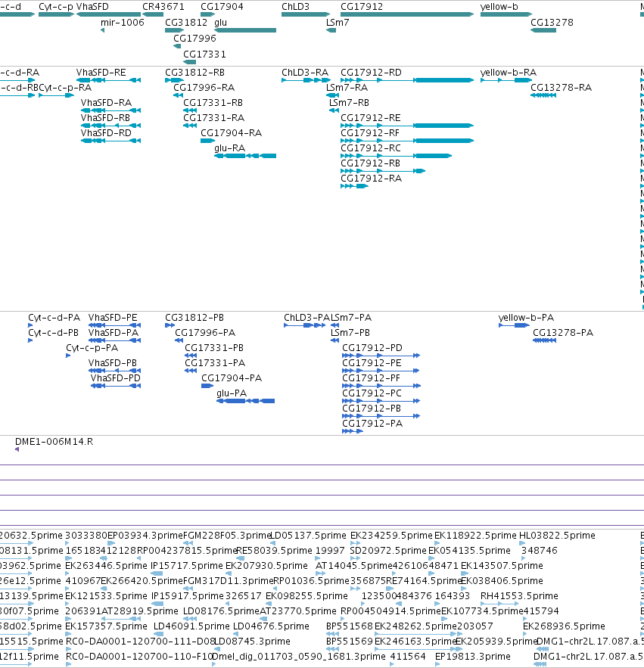Click the CG17996 gene label
This screenshot has height=668, width=644.
pos(194,39)
